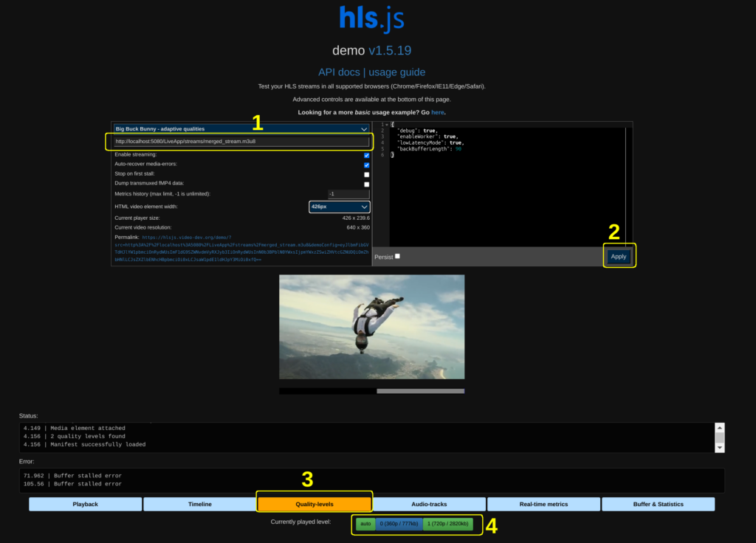This screenshot has width=756, height=543.
Task: Click the Metrics history limit field
Action: (x=348, y=194)
